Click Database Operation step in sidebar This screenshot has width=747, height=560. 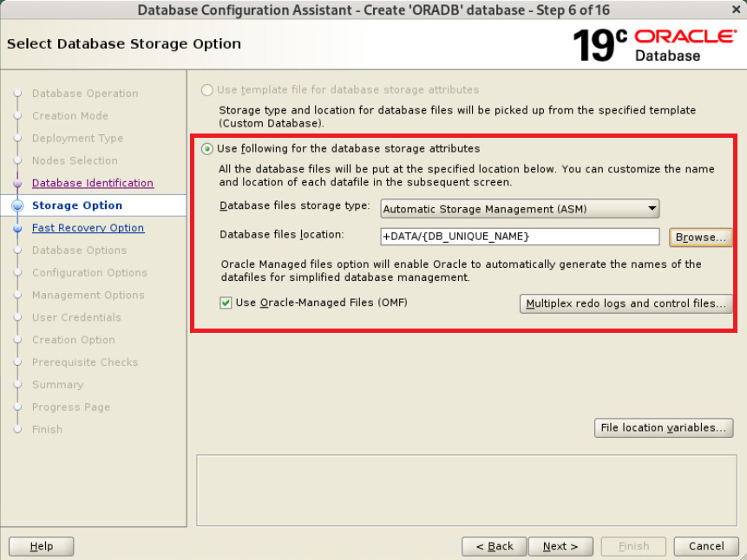point(85,94)
